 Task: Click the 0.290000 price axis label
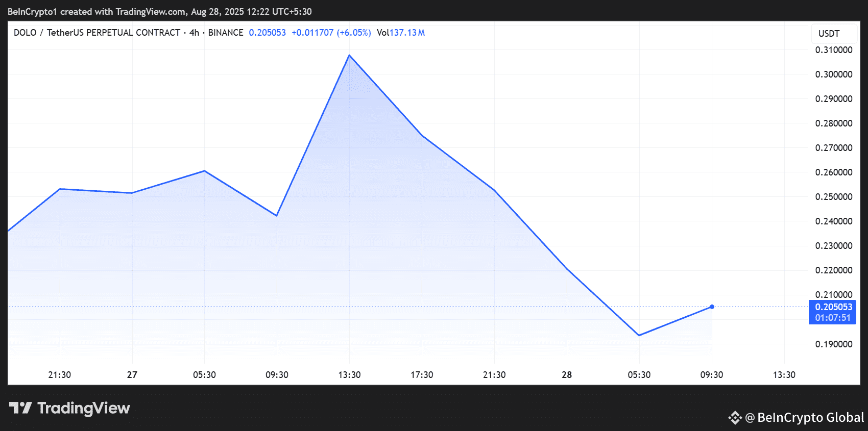(834, 99)
